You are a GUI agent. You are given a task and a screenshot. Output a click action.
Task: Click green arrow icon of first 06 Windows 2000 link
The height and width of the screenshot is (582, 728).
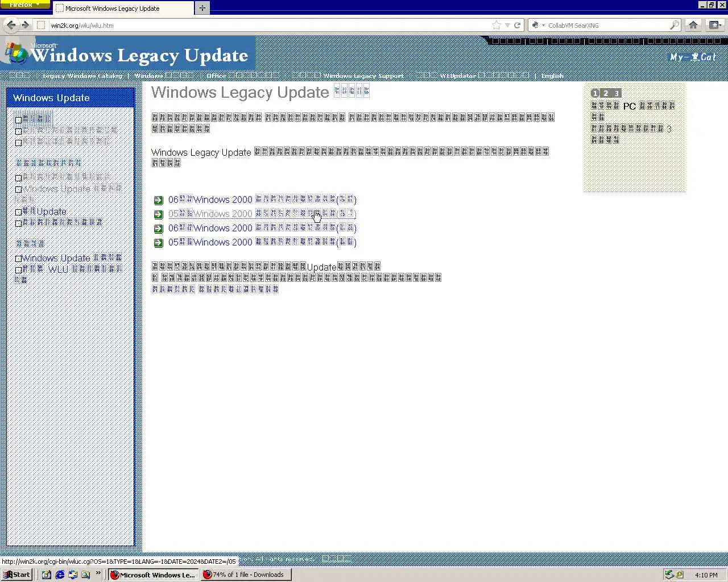pyautogui.click(x=159, y=200)
